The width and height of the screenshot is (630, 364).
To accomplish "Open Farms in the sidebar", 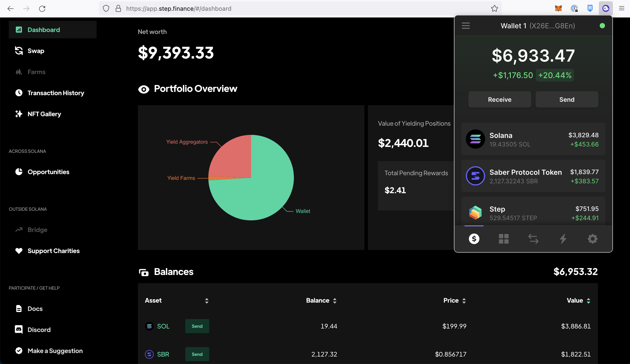I will pos(36,72).
